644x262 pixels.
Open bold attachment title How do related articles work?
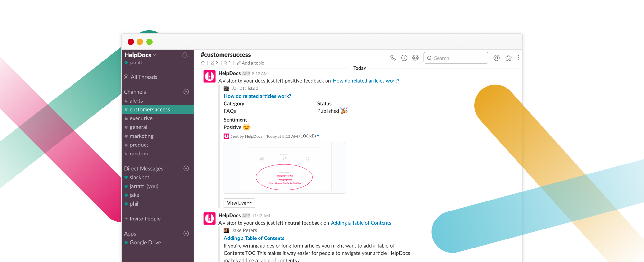[x=258, y=96]
